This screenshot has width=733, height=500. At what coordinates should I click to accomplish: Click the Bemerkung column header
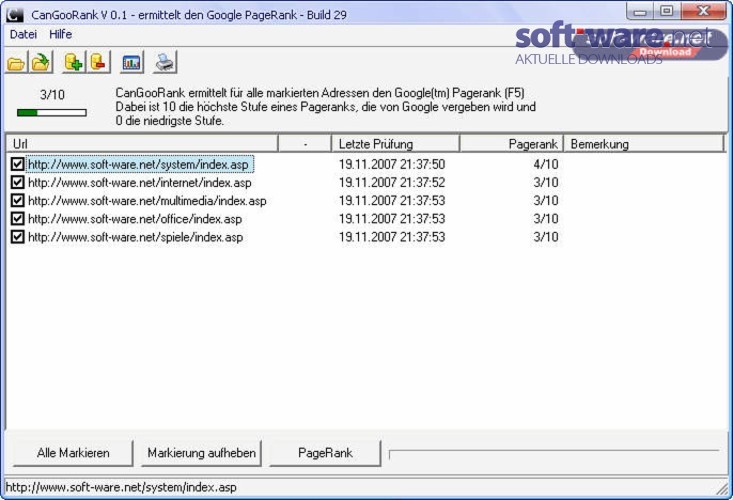pyautogui.click(x=644, y=144)
